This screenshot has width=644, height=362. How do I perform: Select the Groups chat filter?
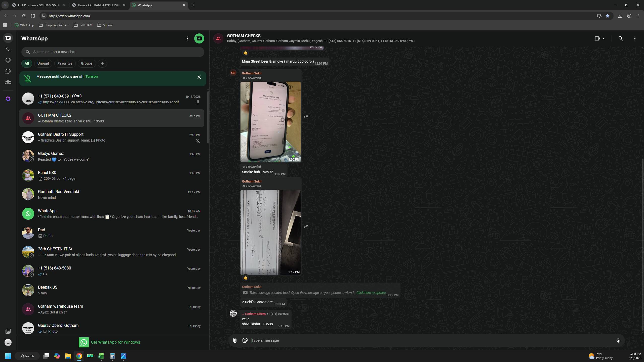click(x=87, y=63)
